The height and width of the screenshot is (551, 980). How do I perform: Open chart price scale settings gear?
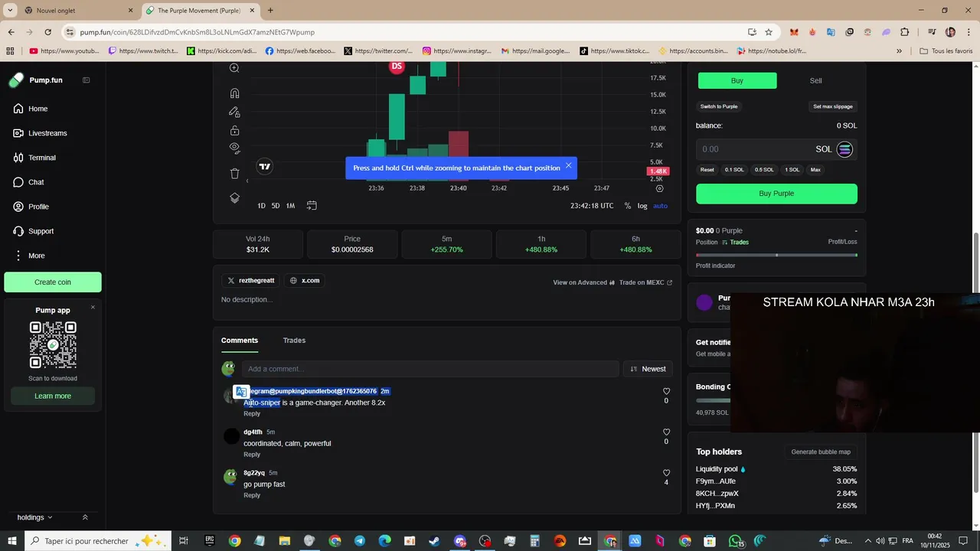660,188
